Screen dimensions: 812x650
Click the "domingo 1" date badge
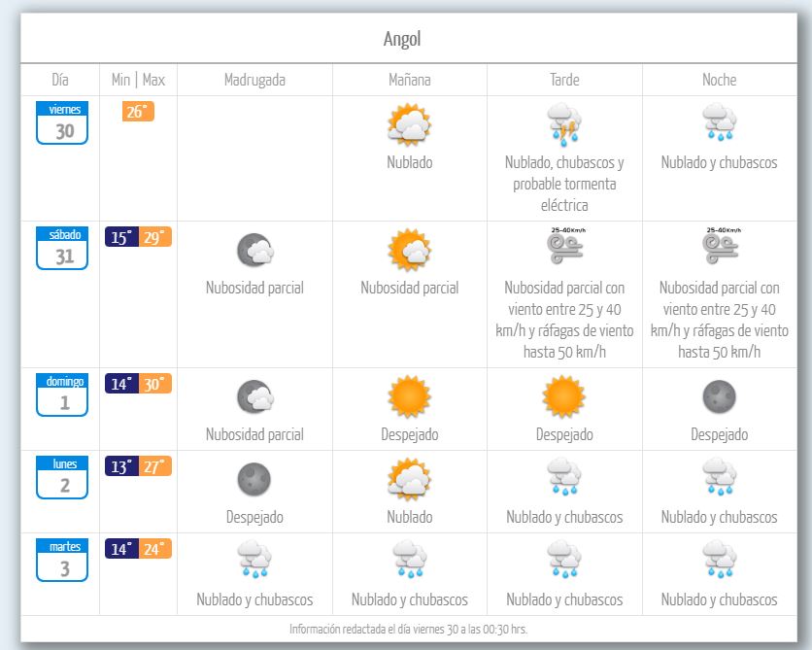click(62, 395)
